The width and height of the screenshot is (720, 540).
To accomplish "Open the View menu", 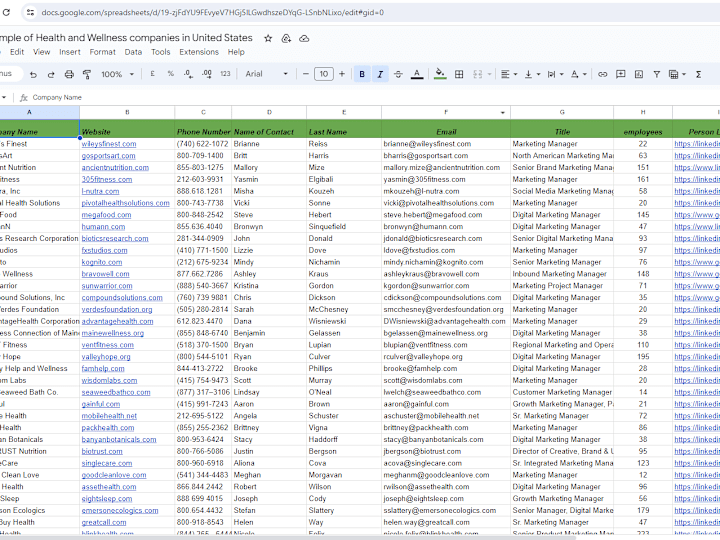I will pos(41,52).
